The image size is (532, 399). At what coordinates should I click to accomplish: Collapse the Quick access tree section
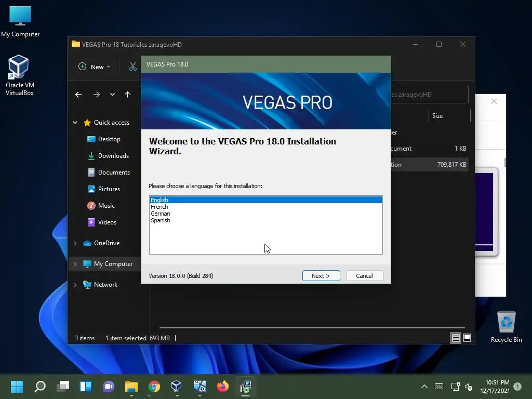[75, 123]
